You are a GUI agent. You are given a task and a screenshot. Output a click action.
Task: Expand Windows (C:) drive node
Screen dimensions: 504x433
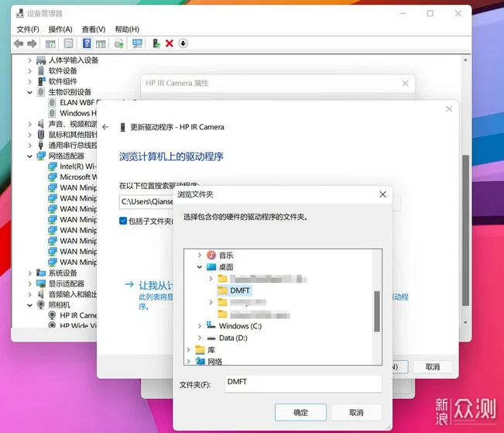click(200, 326)
